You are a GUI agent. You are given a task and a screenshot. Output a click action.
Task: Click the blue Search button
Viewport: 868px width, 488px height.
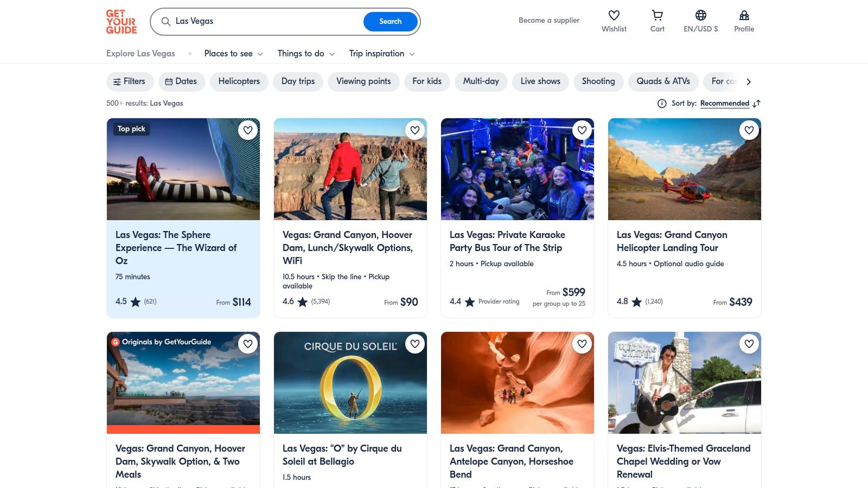(x=390, y=22)
